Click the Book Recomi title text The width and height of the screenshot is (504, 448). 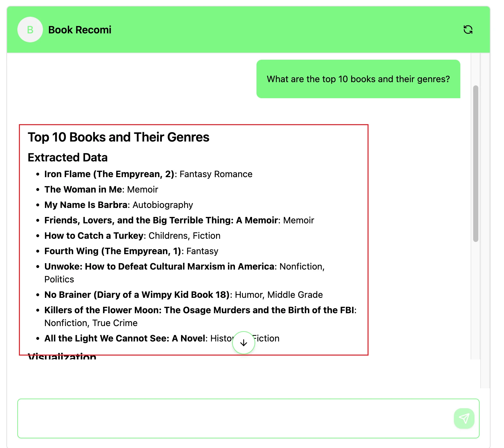tap(80, 30)
